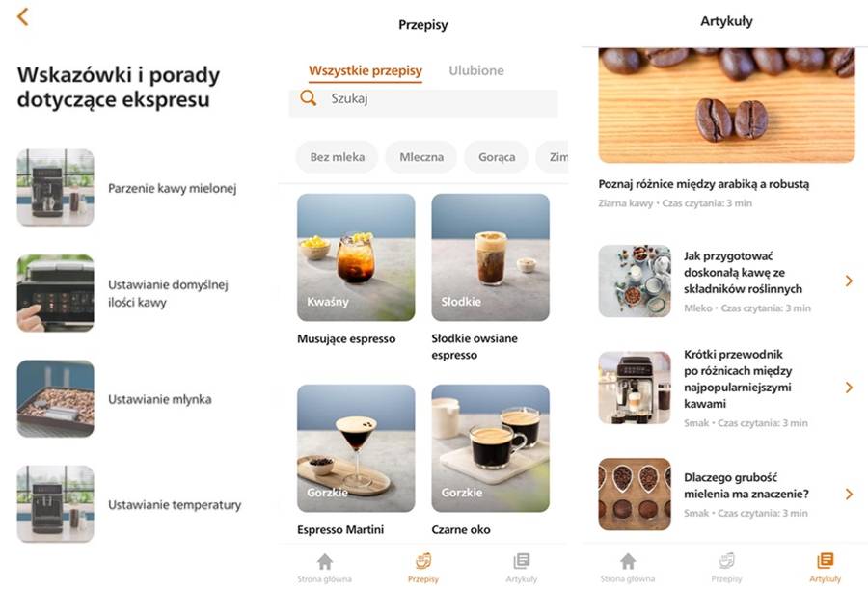Screen dimensions: 868x589
Task: Go back using the orange arrow
Action: point(22,17)
